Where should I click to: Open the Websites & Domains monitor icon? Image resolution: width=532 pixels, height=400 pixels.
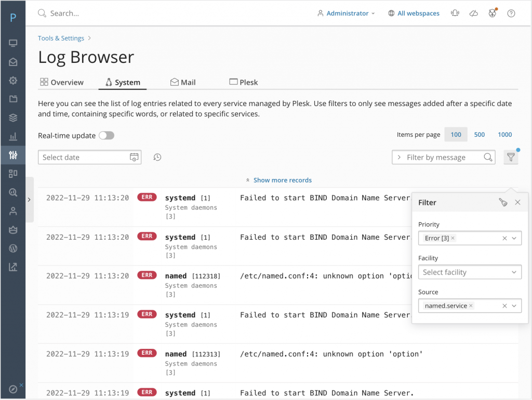(x=13, y=43)
